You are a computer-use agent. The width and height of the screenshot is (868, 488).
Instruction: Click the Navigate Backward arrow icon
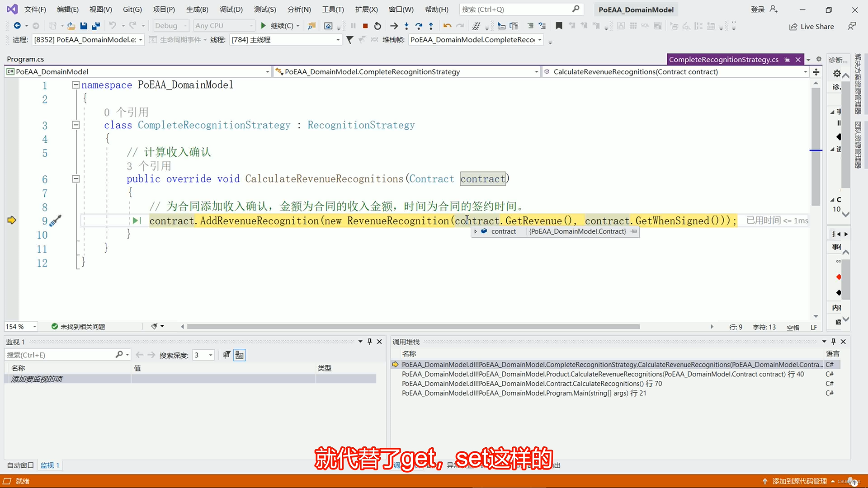coord(17,26)
